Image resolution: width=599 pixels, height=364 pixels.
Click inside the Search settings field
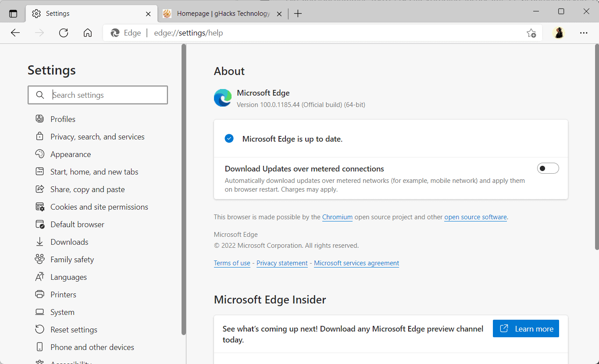click(x=97, y=95)
